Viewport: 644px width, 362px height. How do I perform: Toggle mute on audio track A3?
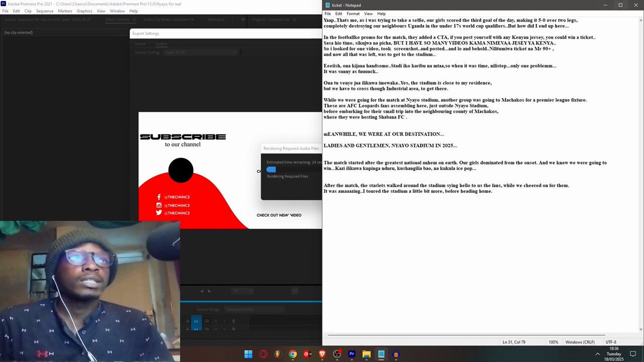pyautogui.click(x=216, y=321)
